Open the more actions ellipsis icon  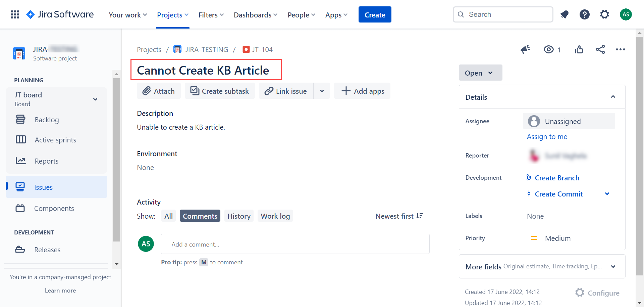(x=620, y=49)
